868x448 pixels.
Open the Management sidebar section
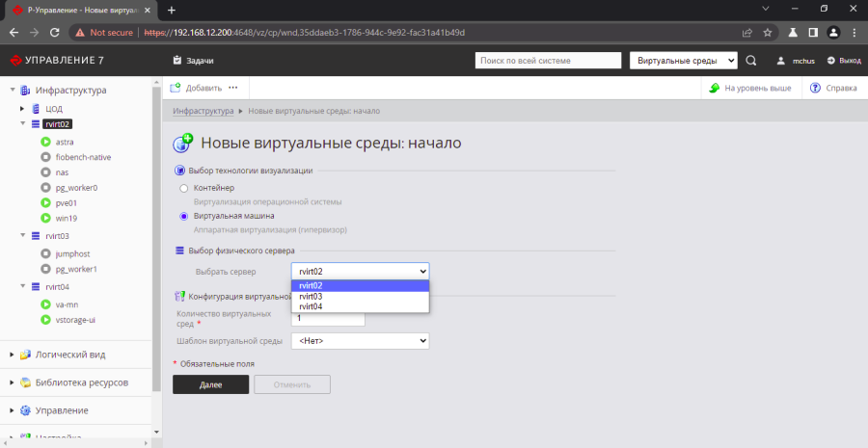coord(12,410)
